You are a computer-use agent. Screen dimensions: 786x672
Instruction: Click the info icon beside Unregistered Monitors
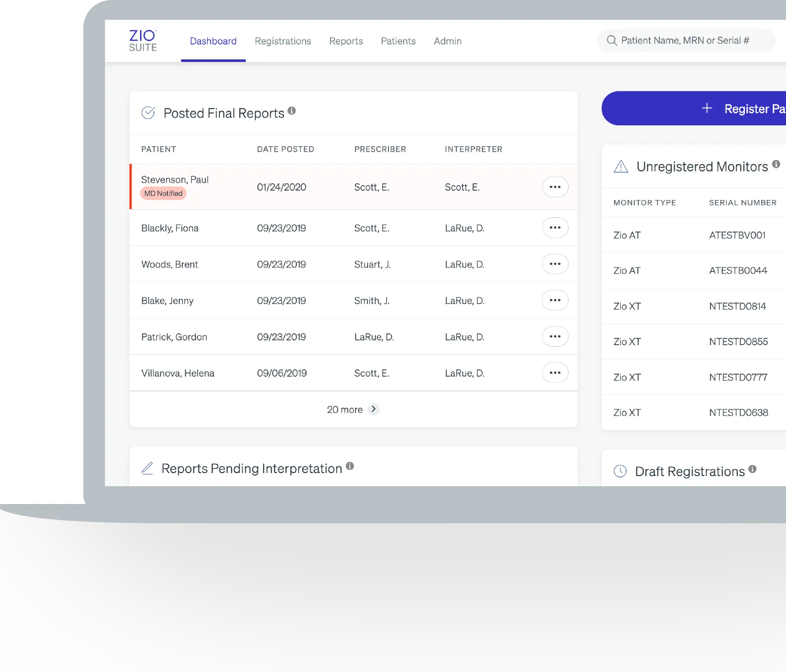(x=776, y=164)
